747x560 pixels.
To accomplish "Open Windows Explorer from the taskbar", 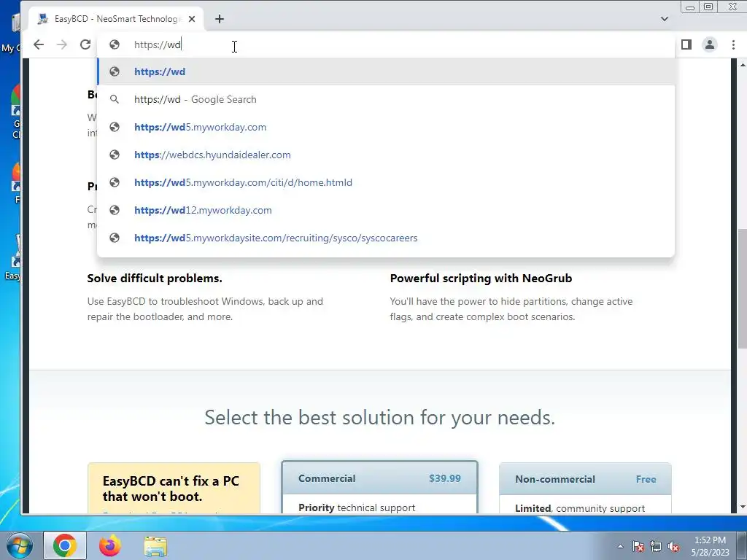I will 155,545.
